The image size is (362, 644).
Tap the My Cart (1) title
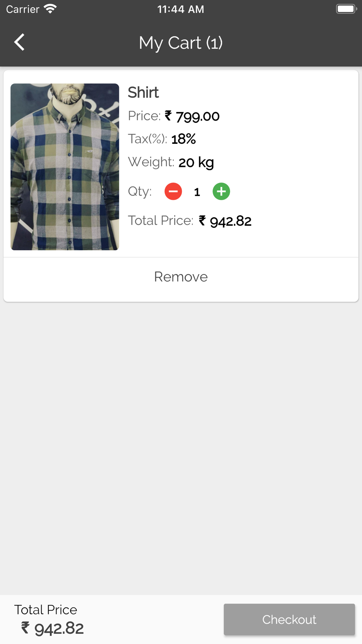pyautogui.click(x=181, y=43)
